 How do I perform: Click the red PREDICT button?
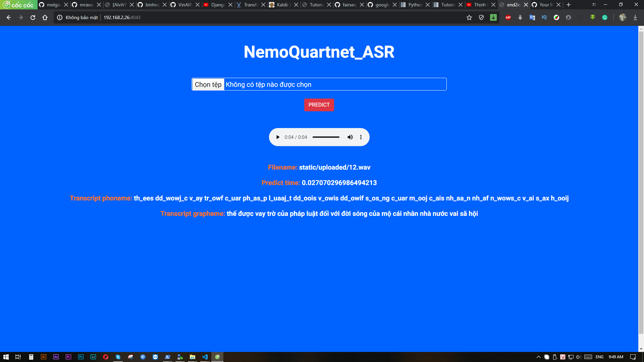click(x=319, y=105)
